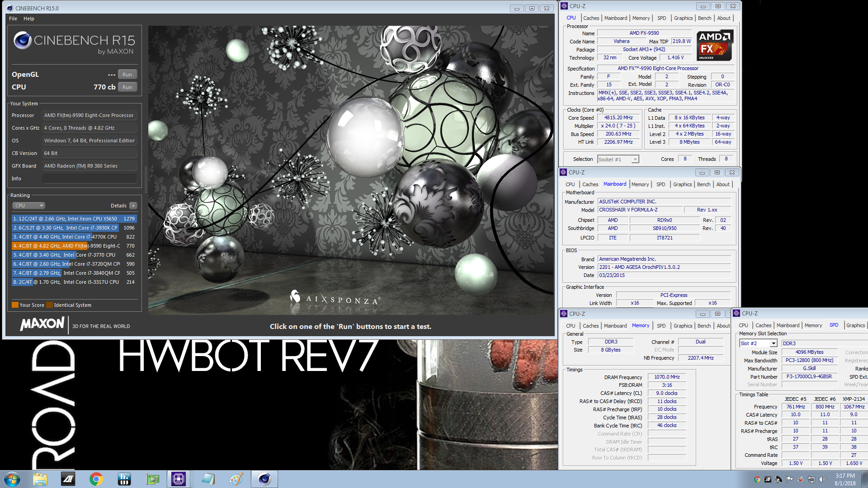Image resolution: width=868 pixels, height=488 pixels.
Task: Click the Cinebench R15 sphere logo
Action: [x=22, y=40]
